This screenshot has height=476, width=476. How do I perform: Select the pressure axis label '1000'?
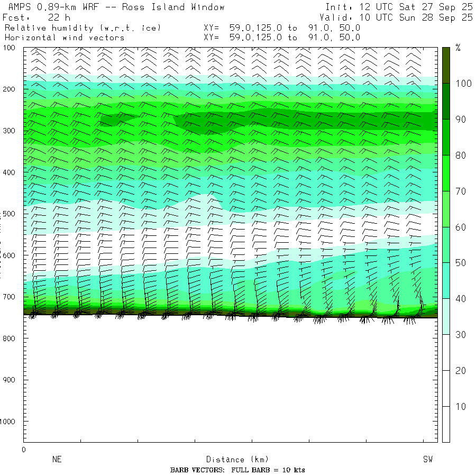point(7,422)
